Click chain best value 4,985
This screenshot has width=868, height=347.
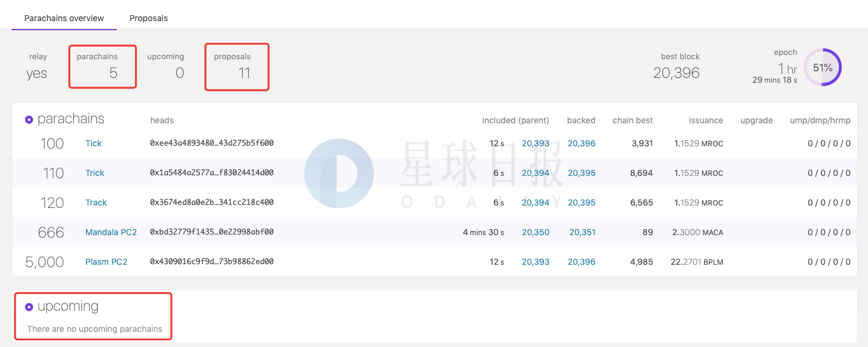click(x=642, y=262)
